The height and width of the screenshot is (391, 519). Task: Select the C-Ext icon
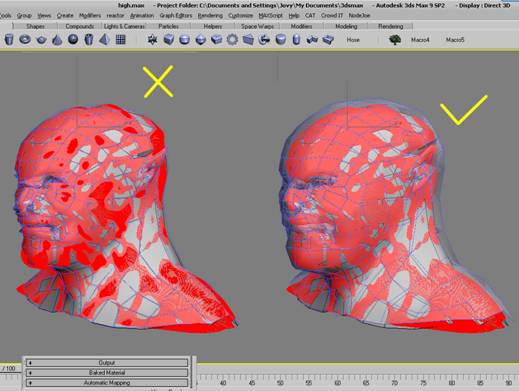pyautogui.click(x=328, y=40)
